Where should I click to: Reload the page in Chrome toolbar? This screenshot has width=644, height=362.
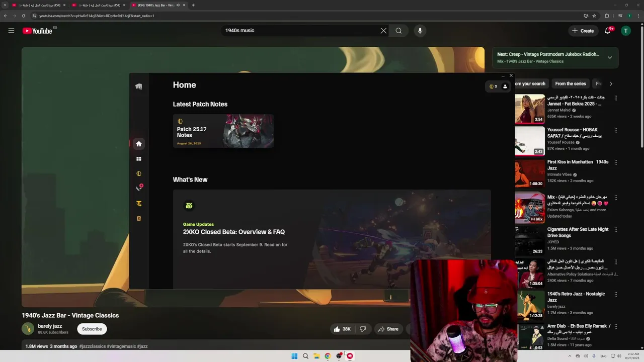(24, 16)
